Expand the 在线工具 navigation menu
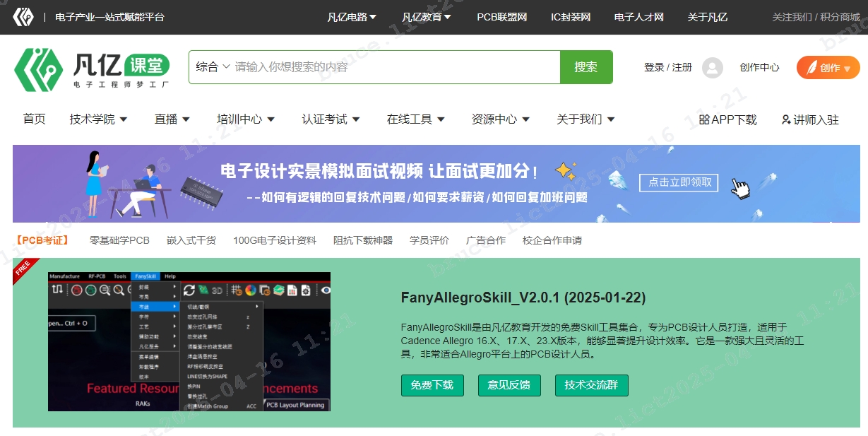Viewport: 868px width, 436px height. click(x=416, y=119)
